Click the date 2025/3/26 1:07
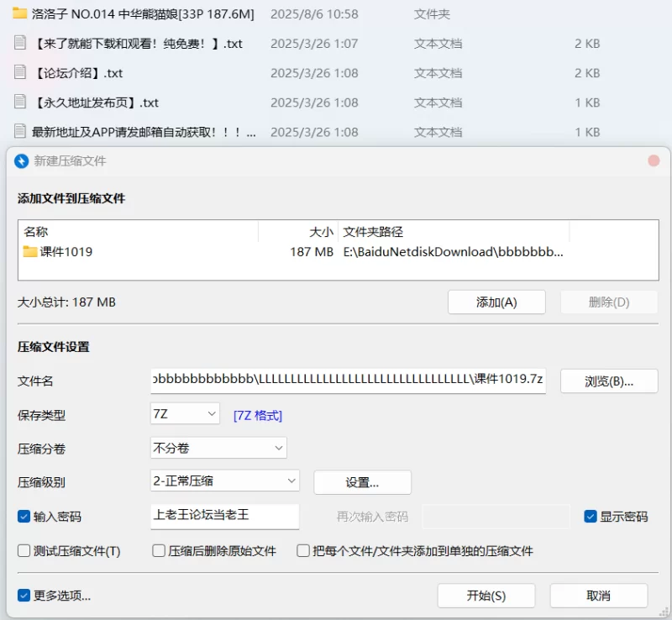Image resolution: width=672 pixels, height=620 pixels. [314, 44]
